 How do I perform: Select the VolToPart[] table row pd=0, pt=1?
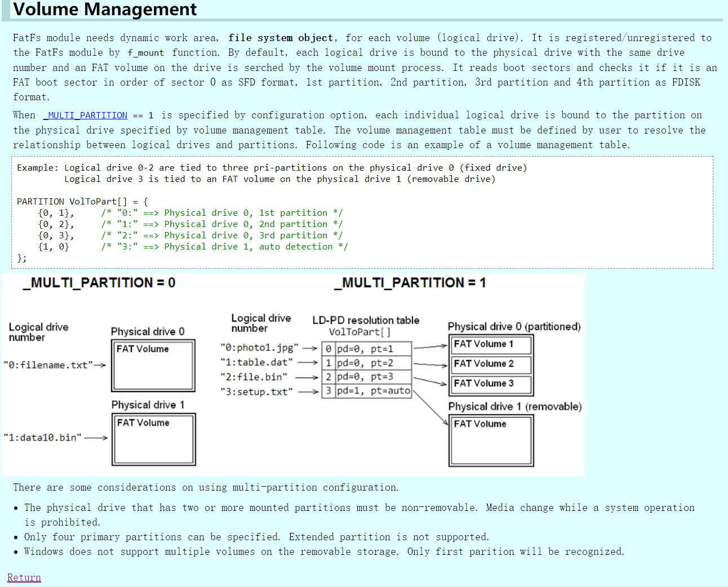pyautogui.click(x=366, y=348)
